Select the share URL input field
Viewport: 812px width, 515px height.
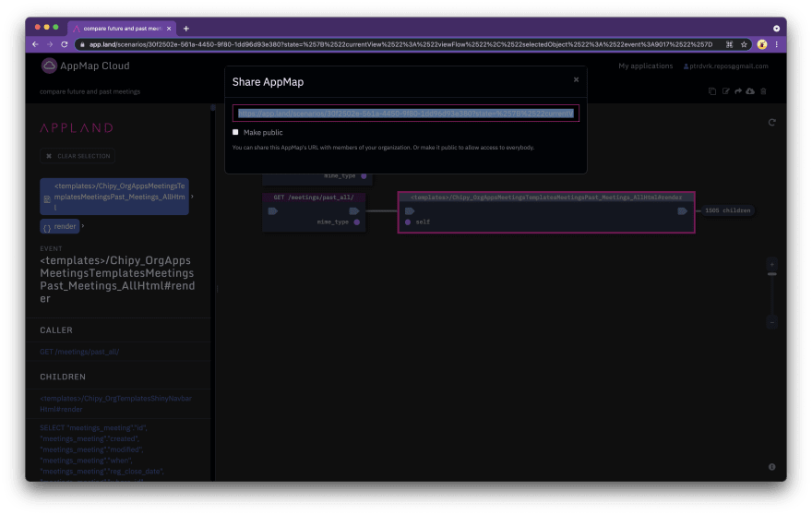coord(405,114)
